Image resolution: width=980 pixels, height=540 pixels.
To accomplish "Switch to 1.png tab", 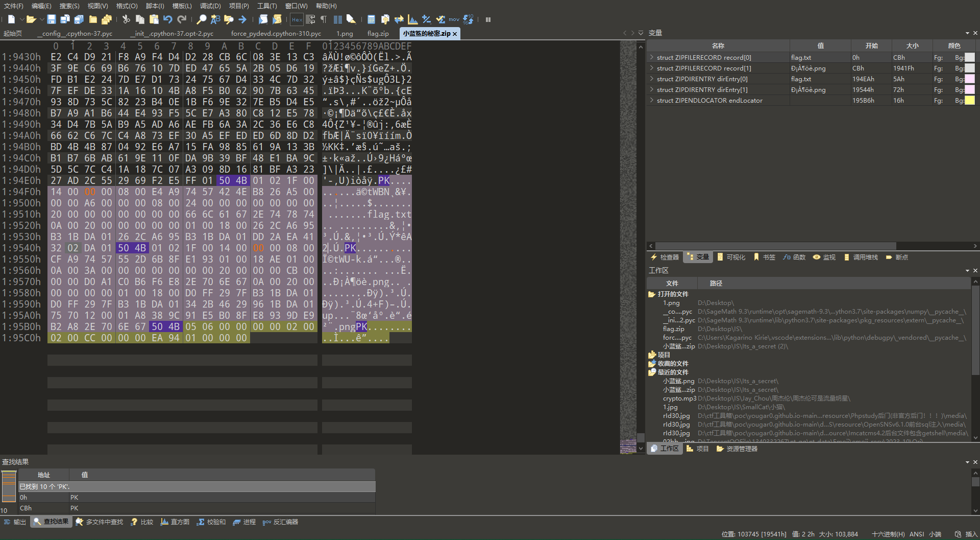I will point(345,33).
